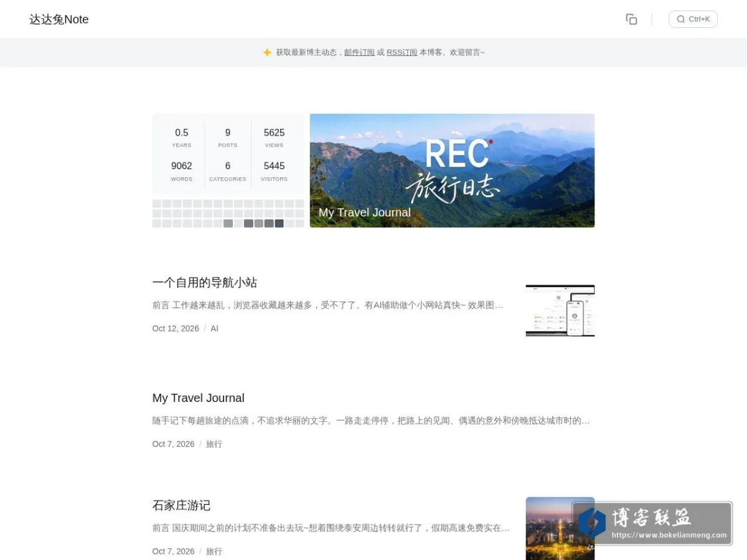Click the darkest activity heatmap cell
This screenshot has width=747, height=560.
click(279, 223)
